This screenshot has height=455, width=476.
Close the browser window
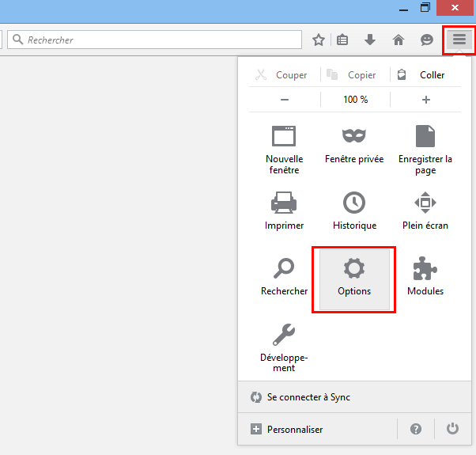[x=455, y=8]
